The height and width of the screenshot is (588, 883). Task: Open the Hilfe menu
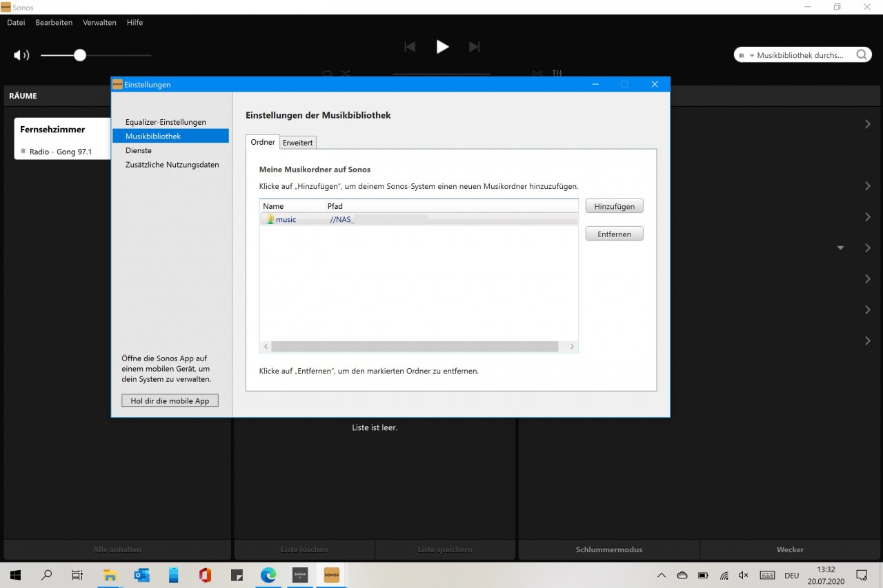(135, 22)
